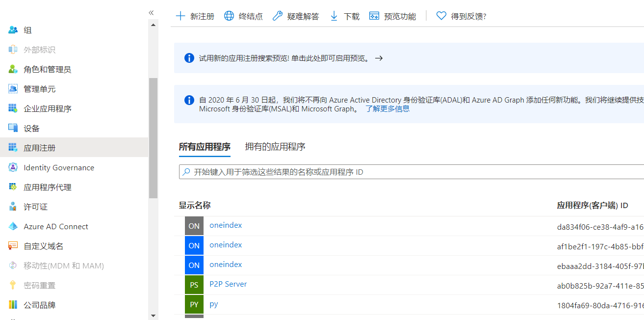
Task: Open the 公司品牌 icon
Action: pos(13,305)
